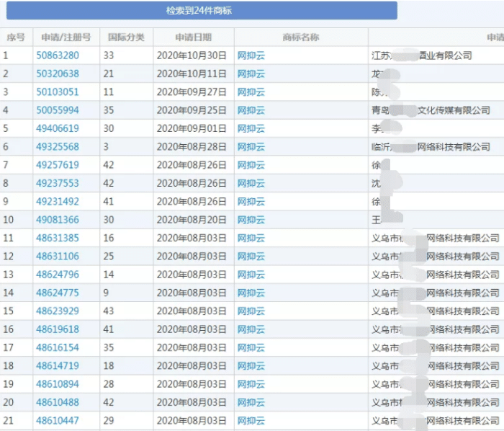Open registration number 49081366 link
This screenshot has height=431, width=504.
coord(58,220)
